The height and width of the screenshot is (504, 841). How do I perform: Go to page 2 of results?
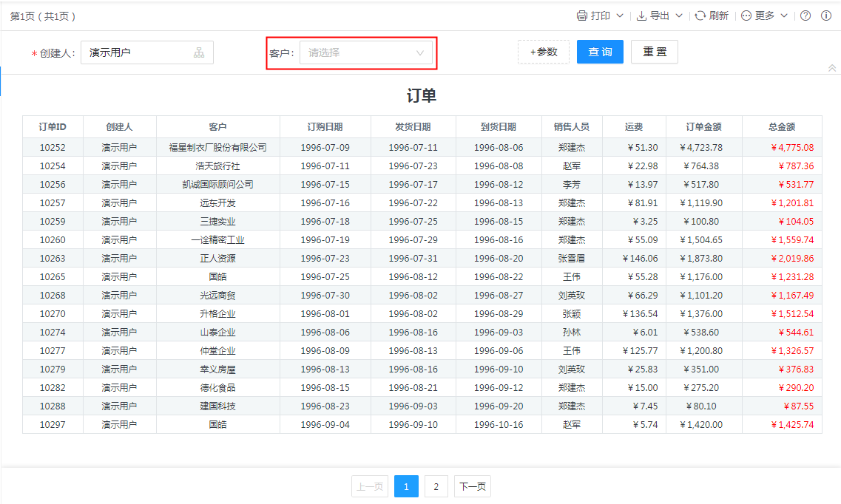[436, 486]
